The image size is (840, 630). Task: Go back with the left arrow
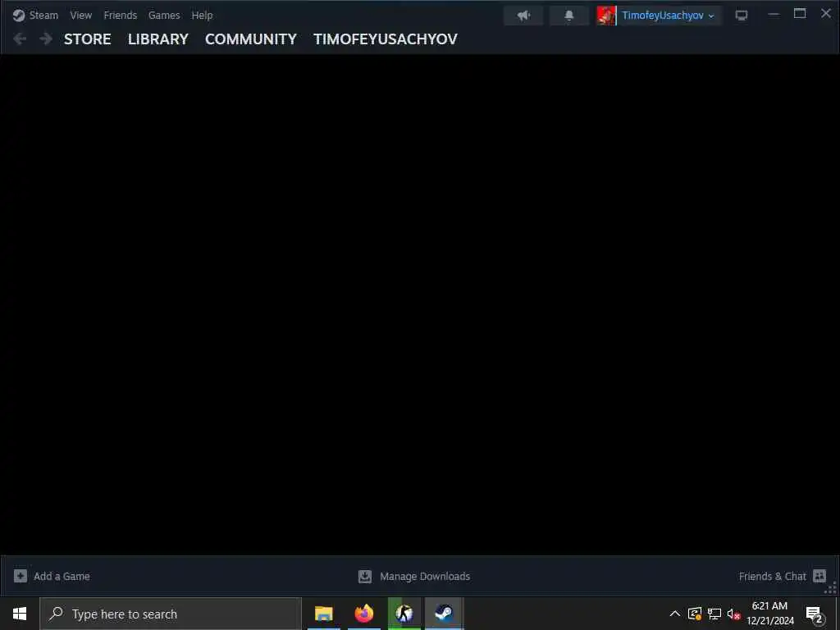[20, 39]
